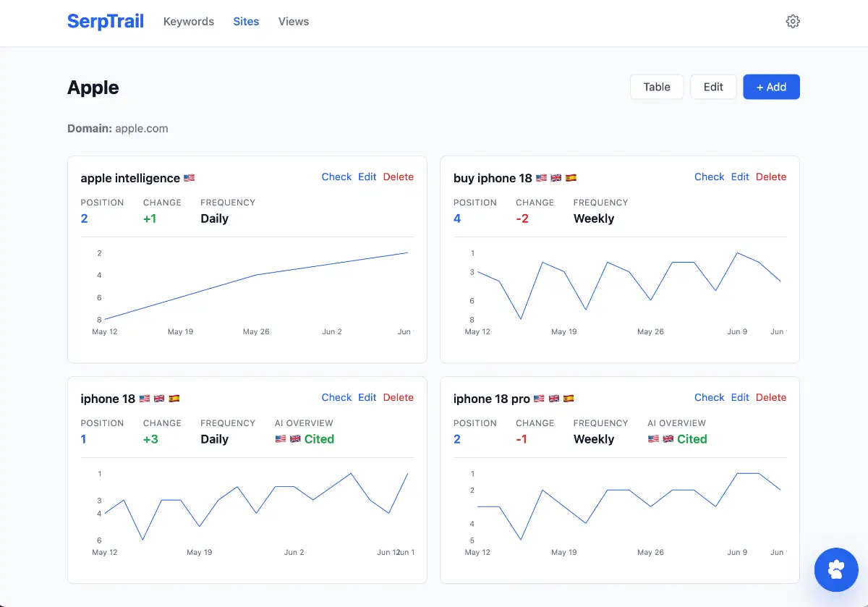Viewport: 868px width, 607px height.
Task: Click the Edit button beside Table
Action: point(713,87)
